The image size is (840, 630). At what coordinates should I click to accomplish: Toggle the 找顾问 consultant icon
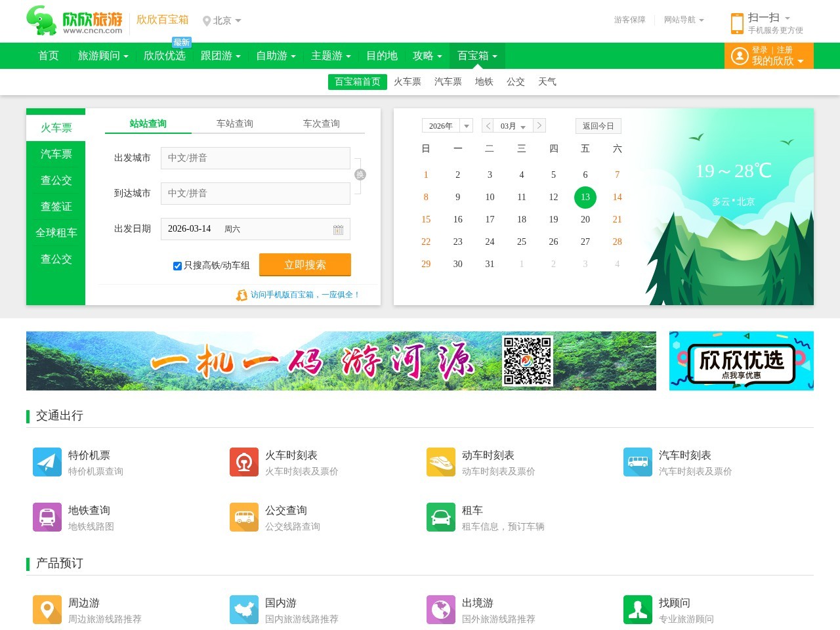(637, 610)
